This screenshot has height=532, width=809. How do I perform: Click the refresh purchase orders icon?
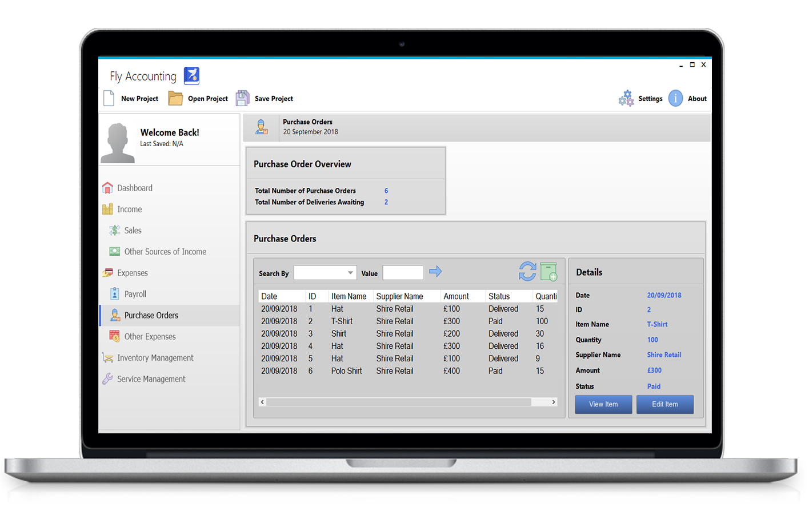pos(527,272)
